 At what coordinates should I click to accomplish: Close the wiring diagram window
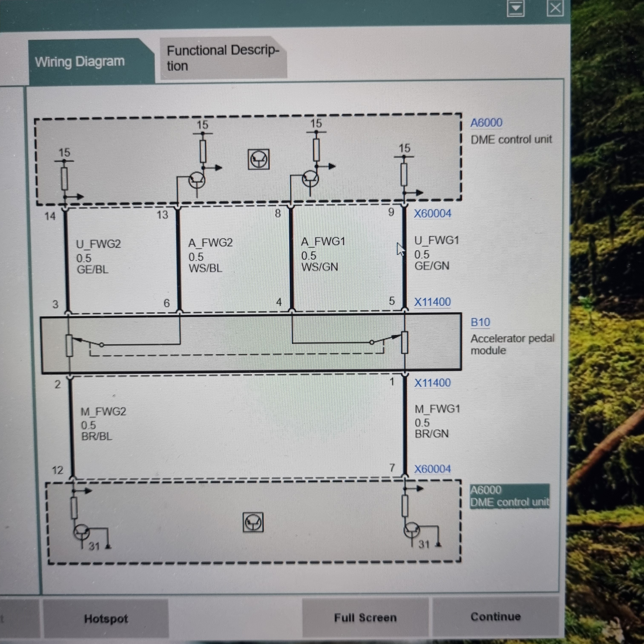(555, 8)
